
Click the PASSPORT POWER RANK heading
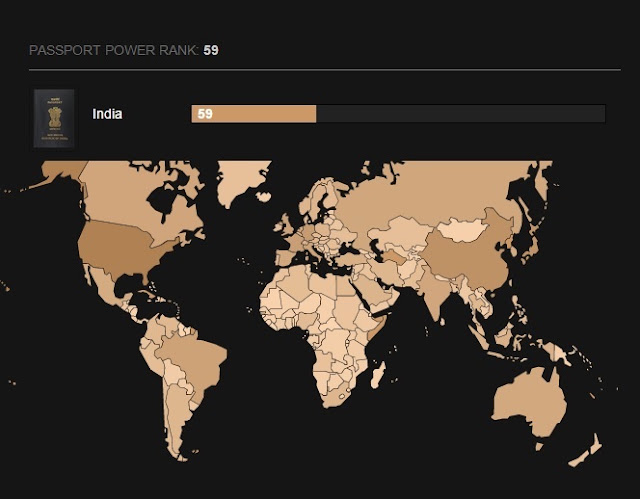(x=124, y=50)
